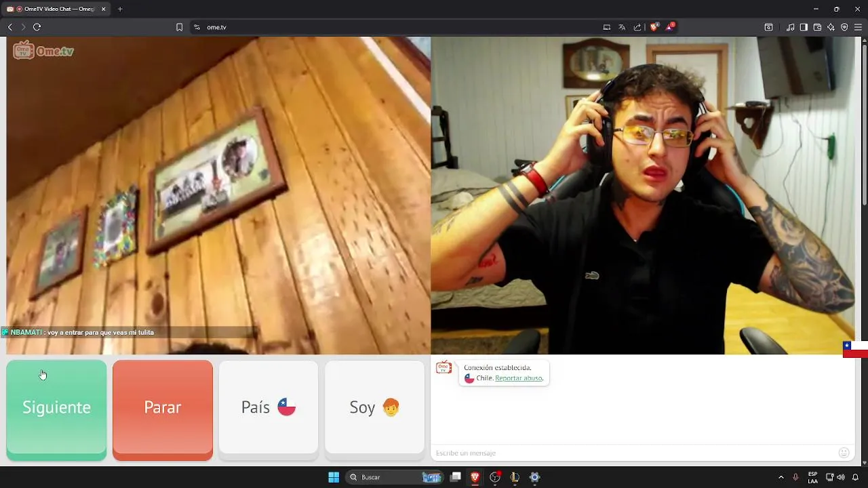Viewport: 868px width, 488px height.
Task: Switch ESP LAA keyboard language
Action: coord(812,477)
